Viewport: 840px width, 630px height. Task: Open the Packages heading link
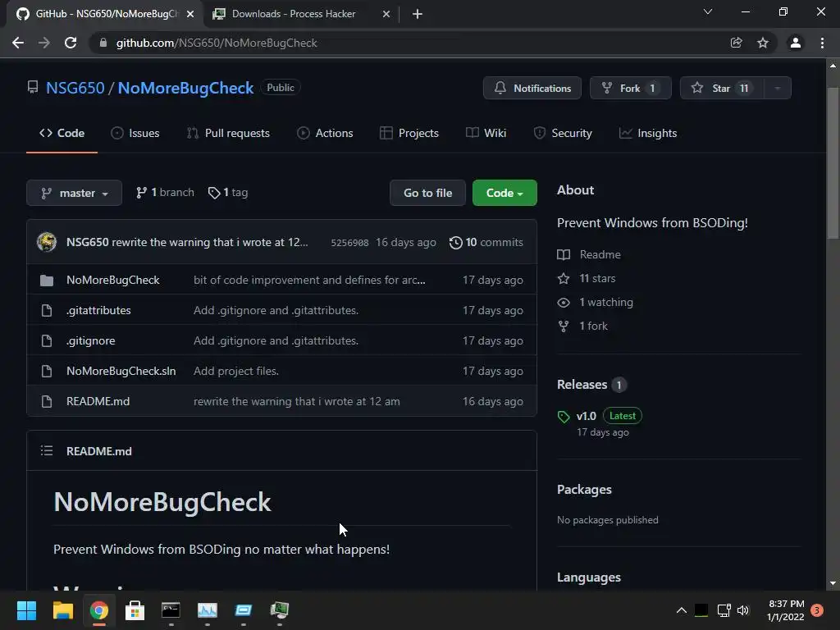(584, 490)
